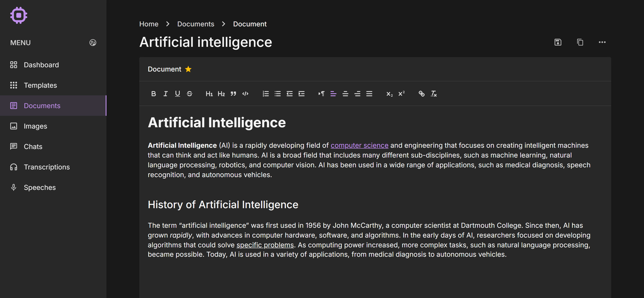
Task: Open the more options menu
Action: point(602,42)
